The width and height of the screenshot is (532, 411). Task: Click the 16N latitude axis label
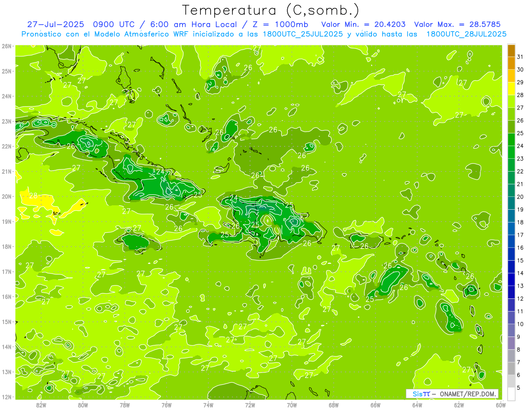pos(7,297)
